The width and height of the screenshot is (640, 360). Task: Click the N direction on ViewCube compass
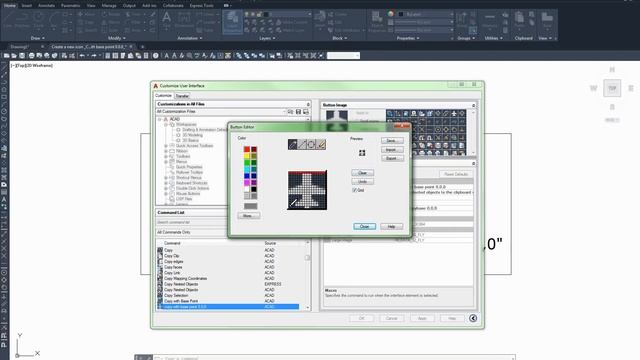pos(612,70)
